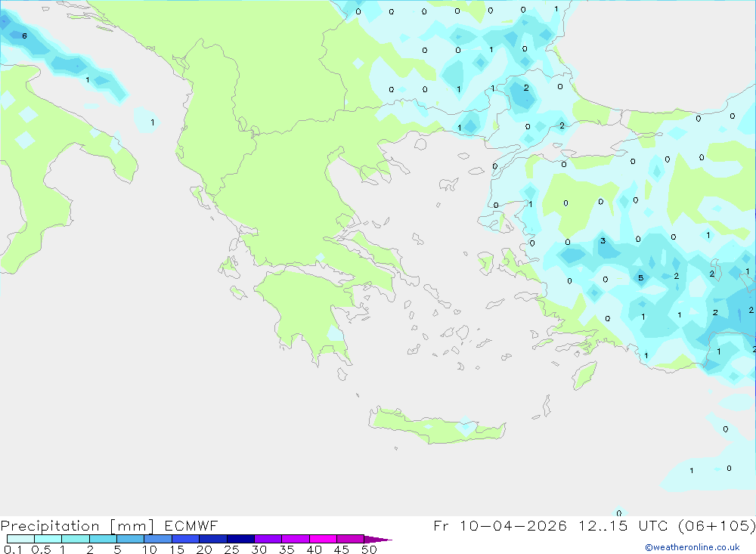756x554 pixels.
Task: Click the '(06+105)' forecast run text
Action: (x=717, y=525)
